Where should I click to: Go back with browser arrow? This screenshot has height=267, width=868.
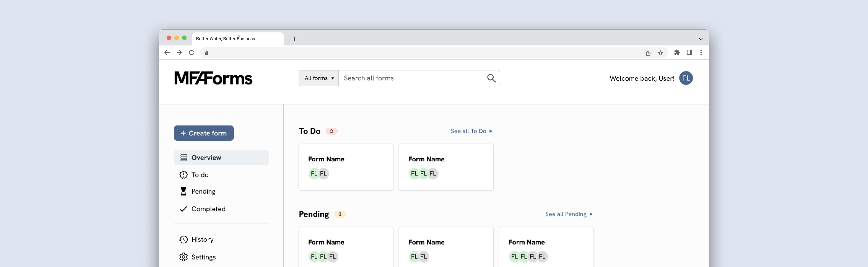[167, 53]
